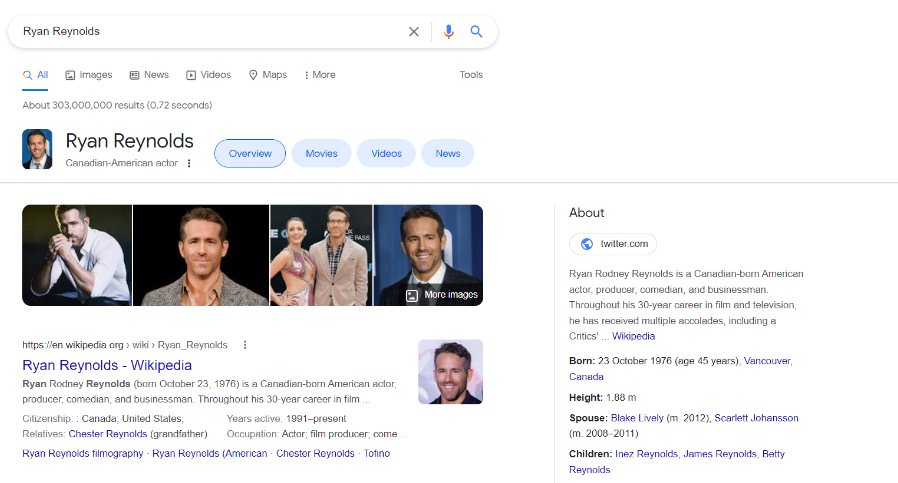Click the Ryan Reynolds profile thumbnail beside title
Viewport: 898px width, 483px height.
(37, 149)
